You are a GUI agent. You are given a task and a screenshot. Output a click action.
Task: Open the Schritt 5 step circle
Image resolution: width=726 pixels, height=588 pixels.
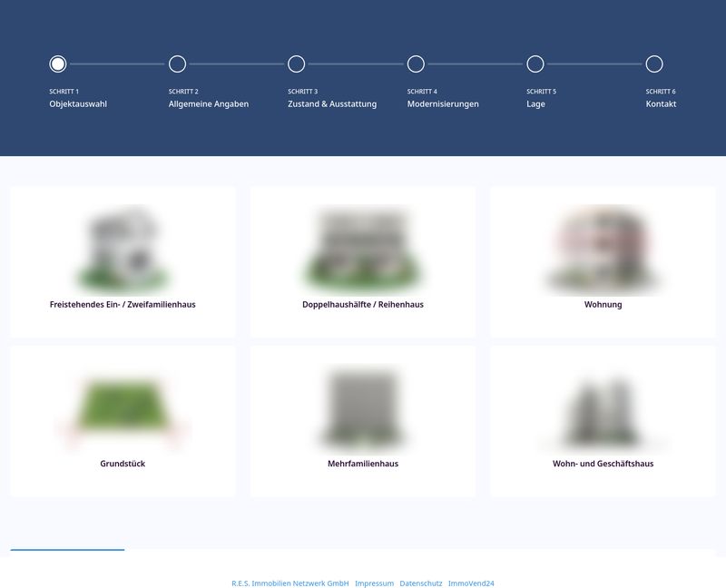[535, 64]
